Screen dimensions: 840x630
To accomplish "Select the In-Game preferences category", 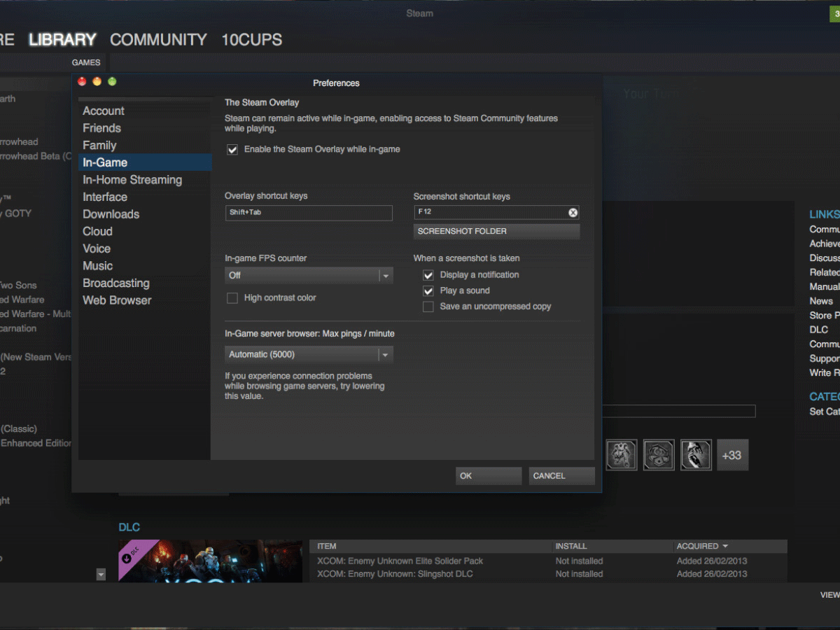I will point(145,162).
